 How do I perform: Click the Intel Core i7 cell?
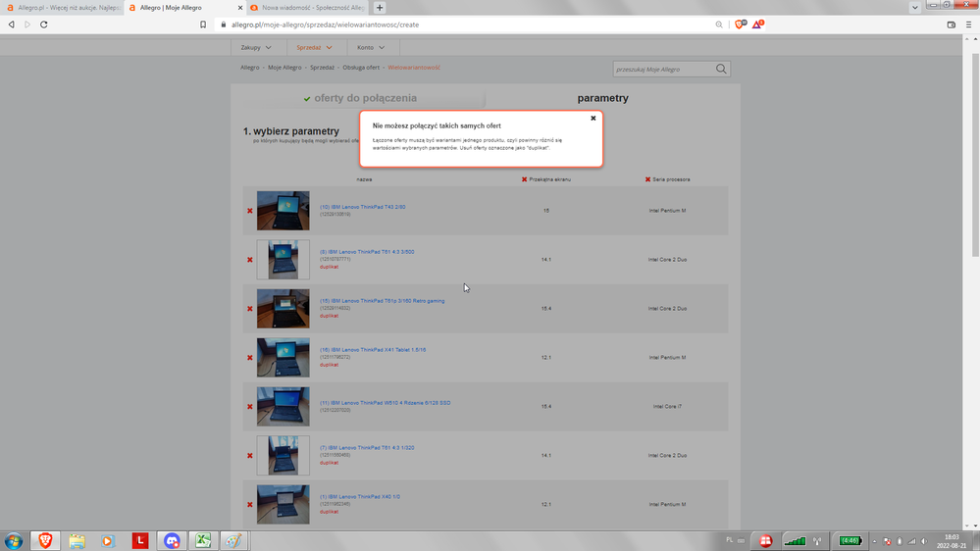click(x=667, y=407)
